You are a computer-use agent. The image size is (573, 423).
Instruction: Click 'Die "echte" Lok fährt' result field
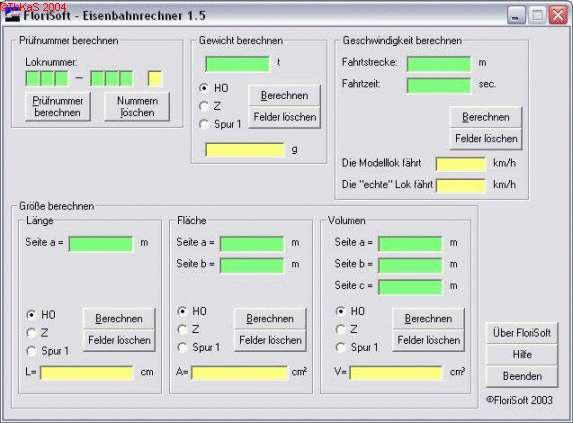[x=461, y=186]
